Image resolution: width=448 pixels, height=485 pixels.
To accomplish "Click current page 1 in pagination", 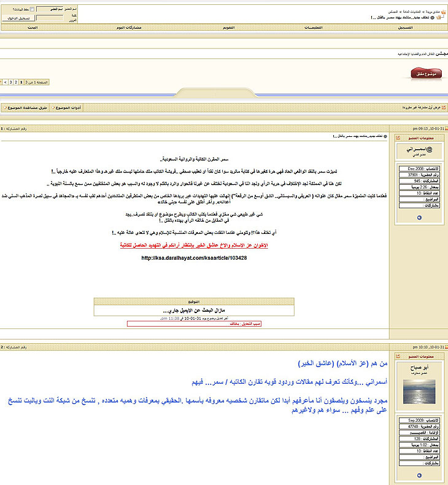I will click(21, 82).
